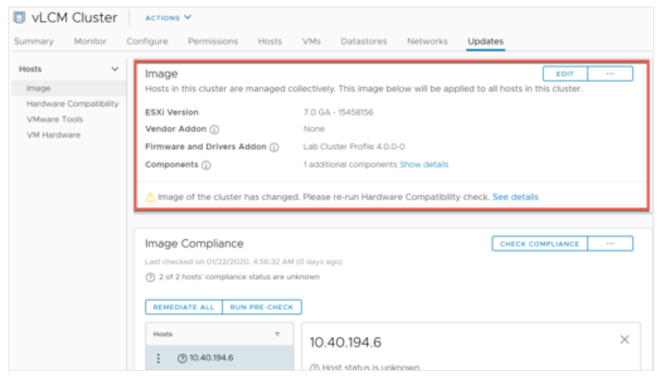Click the Components info icon

click(x=206, y=165)
